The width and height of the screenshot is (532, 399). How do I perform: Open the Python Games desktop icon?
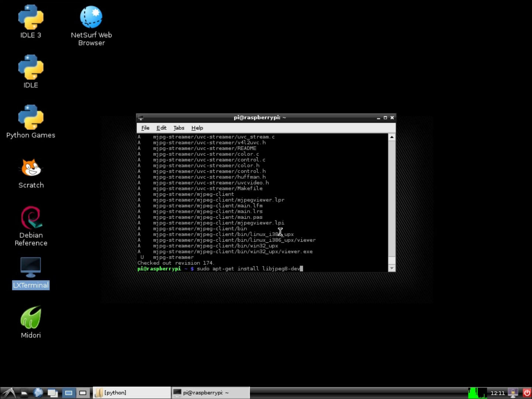(31, 122)
